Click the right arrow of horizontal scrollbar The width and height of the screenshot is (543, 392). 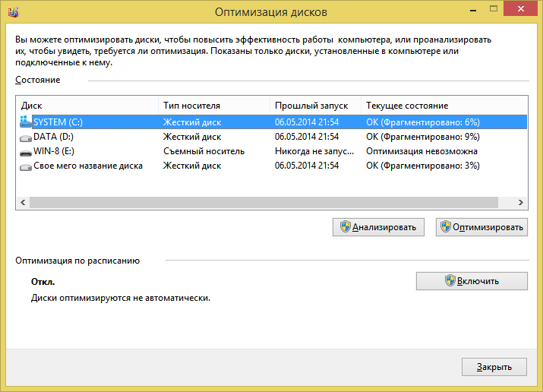[521, 203]
